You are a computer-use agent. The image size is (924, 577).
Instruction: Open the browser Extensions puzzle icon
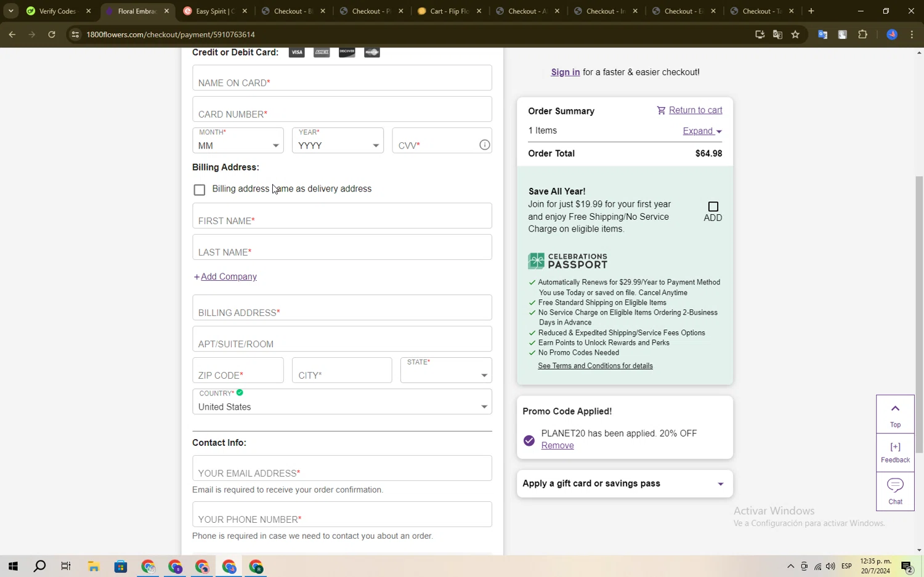point(862,34)
